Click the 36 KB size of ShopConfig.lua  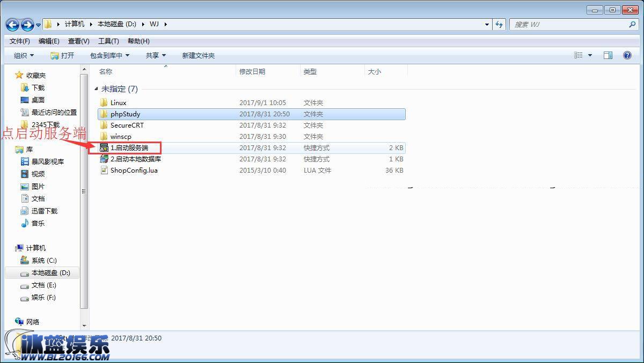click(x=394, y=170)
